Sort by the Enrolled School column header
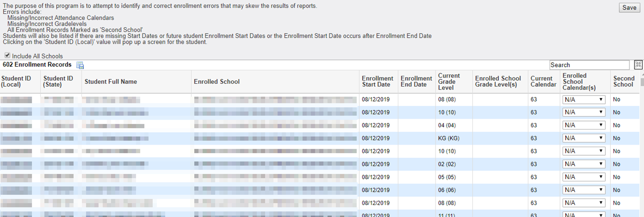Image resolution: width=644 pixels, height=217 pixels. coord(217,82)
